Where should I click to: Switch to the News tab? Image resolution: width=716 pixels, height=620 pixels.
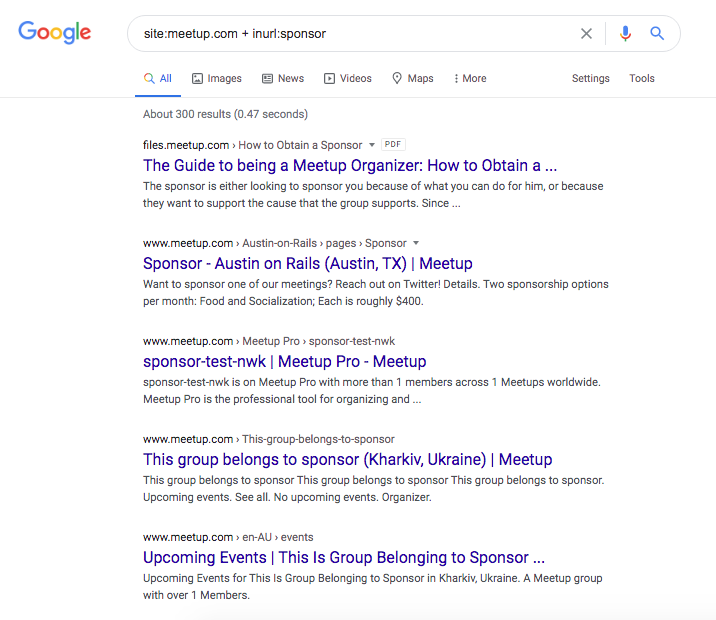pyautogui.click(x=283, y=79)
